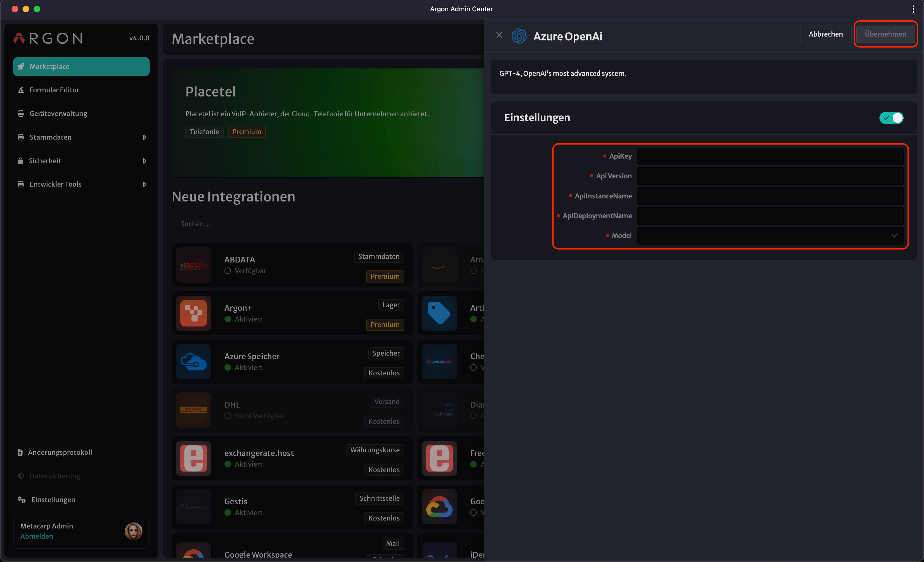This screenshot has width=924, height=562.
Task: Open the Model dropdown
Action: 770,236
